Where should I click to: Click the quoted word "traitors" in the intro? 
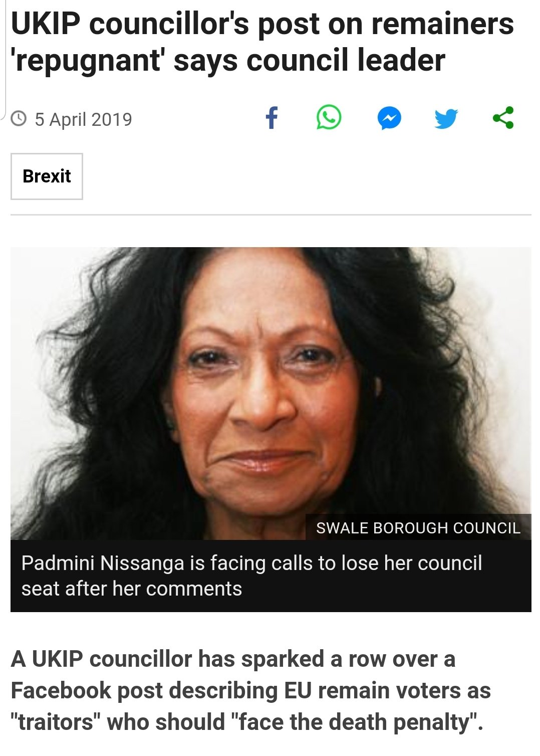56,722
